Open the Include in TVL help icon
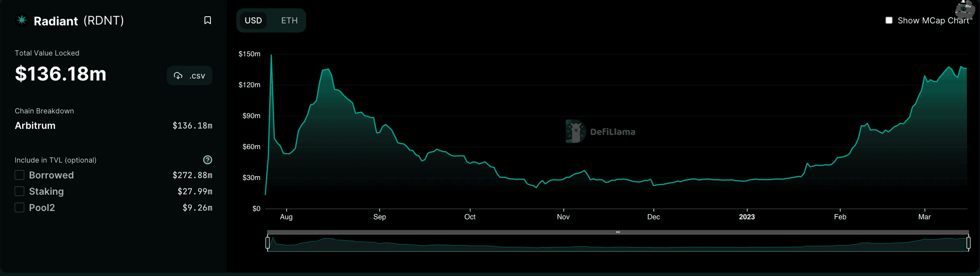980x276 pixels. point(208,160)
